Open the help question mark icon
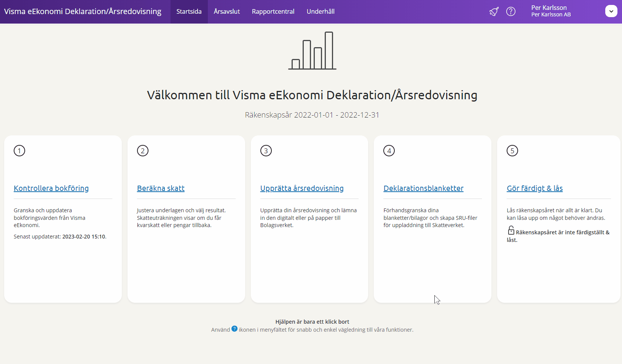 click(511, 12)
